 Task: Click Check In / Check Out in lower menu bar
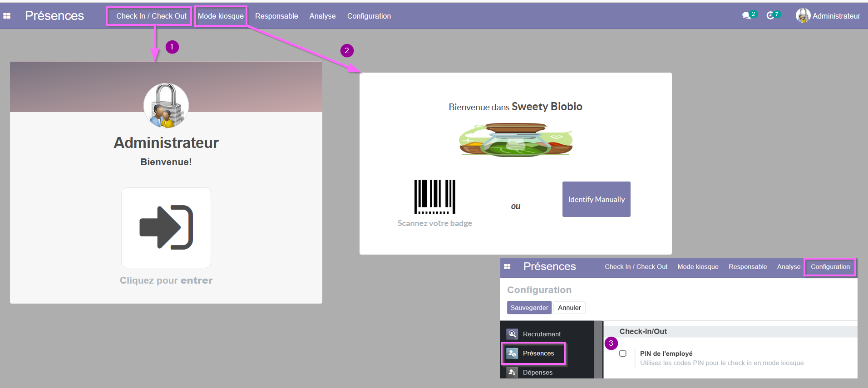coord(636,267)
